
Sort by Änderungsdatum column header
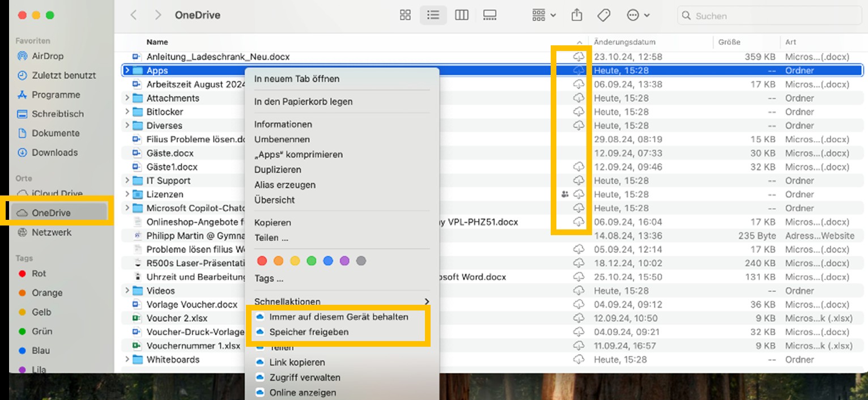pyautogui.click(x=624, y=42)
